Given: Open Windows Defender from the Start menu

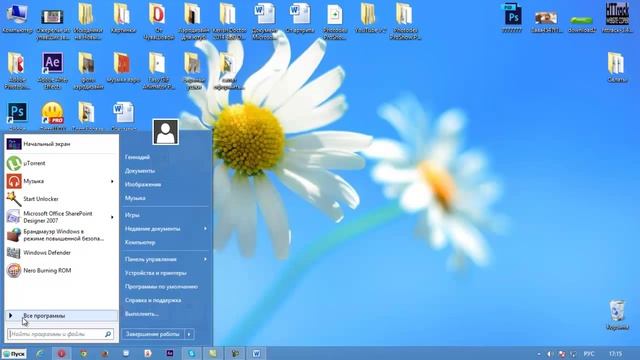Looking at the screenshot, I should (61, 253).
